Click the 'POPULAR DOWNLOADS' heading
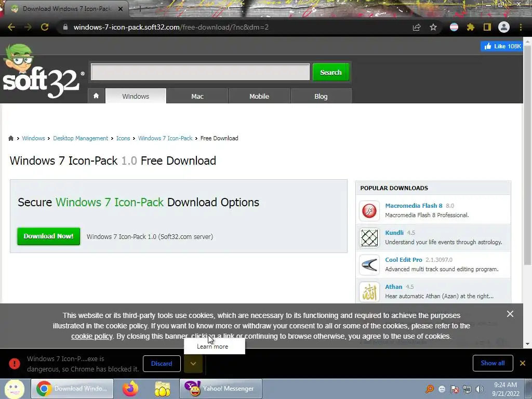Image resolution: width=532 pixels, height=399 pixels. click(x=394, y=188)
